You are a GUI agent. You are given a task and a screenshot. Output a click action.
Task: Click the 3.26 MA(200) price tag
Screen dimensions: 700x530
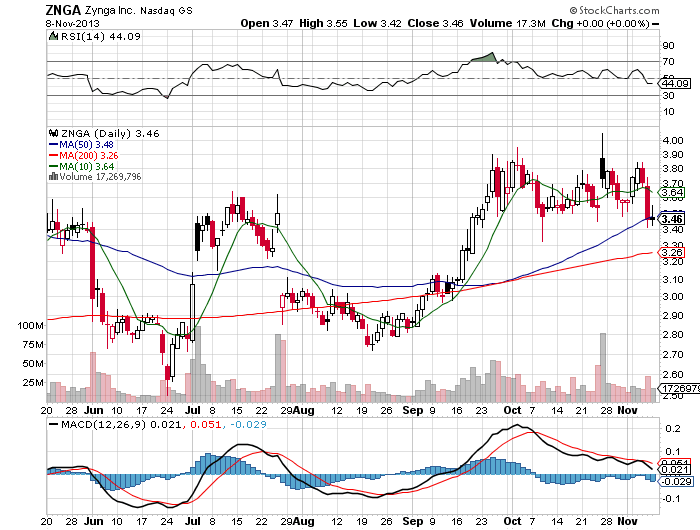tap(672, 252)
